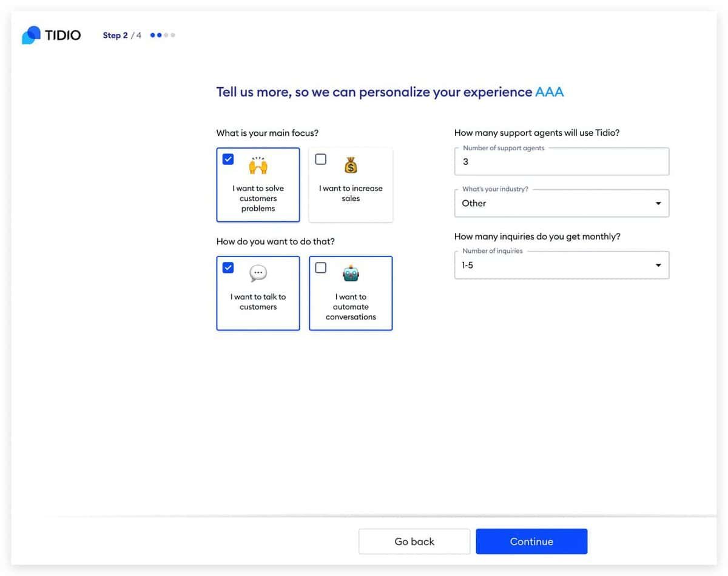The image size is (728, 576).
Task: Check 'I want to automate conversations'
Action: [321, 267]
